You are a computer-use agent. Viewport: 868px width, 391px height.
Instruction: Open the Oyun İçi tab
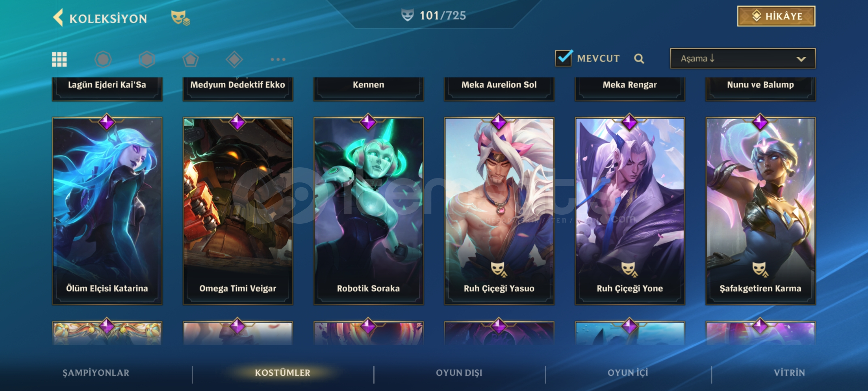[x=628, y=373]
